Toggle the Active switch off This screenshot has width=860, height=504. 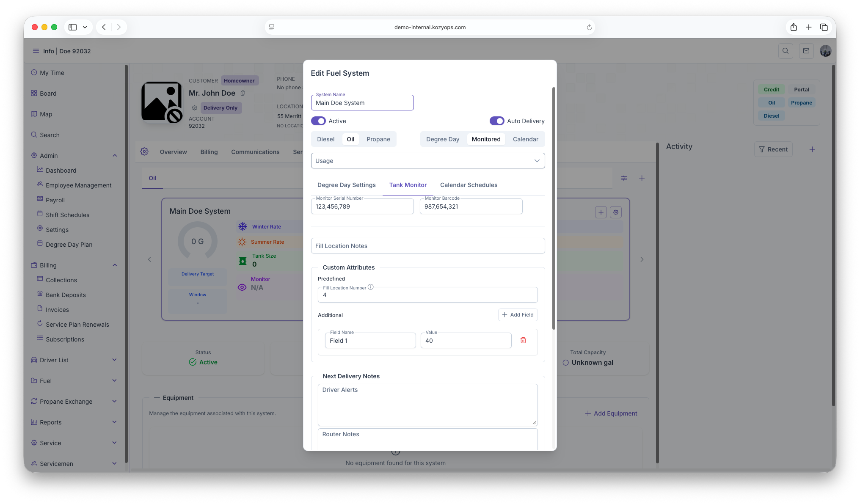pos(318,121)
